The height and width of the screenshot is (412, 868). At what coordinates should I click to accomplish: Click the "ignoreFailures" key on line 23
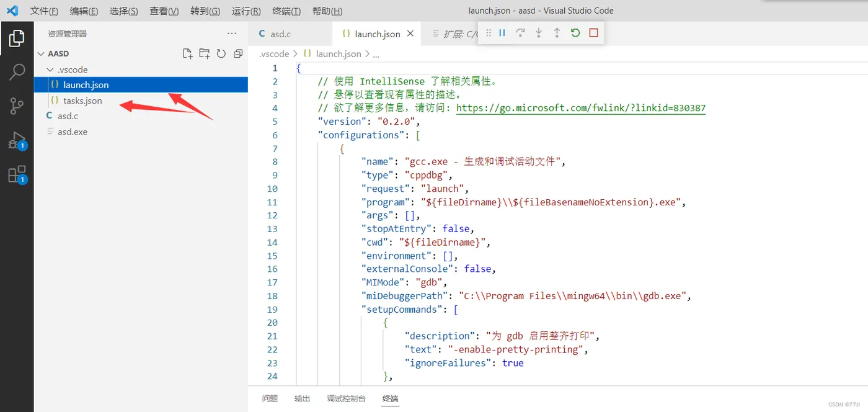[x=449, y=363]
